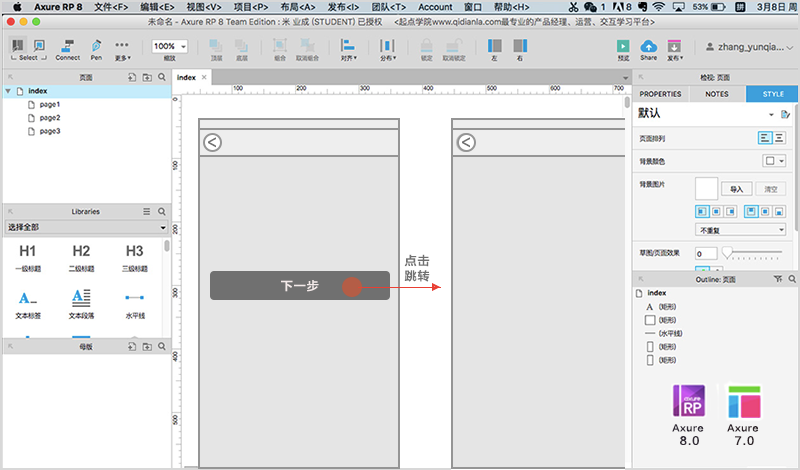Align background image horizontally left
Viewport: 800px width, 470px height.
click(x=702, y=211)
